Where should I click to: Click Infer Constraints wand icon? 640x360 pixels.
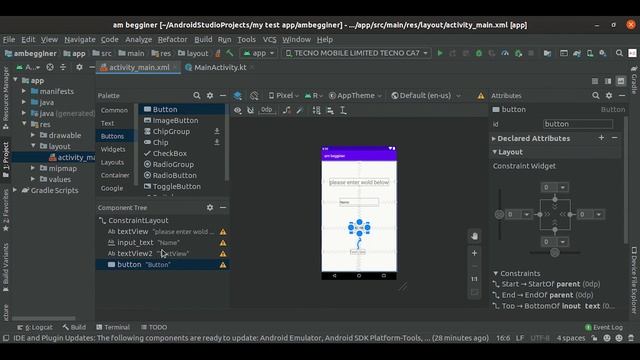300,110
